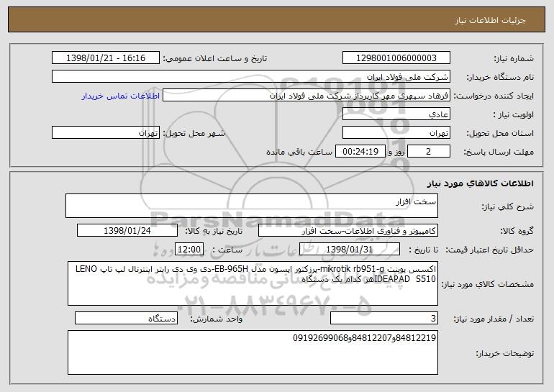Open the buyer contact information link
This screenshot has width=554, height=392.
click(121, 96)
